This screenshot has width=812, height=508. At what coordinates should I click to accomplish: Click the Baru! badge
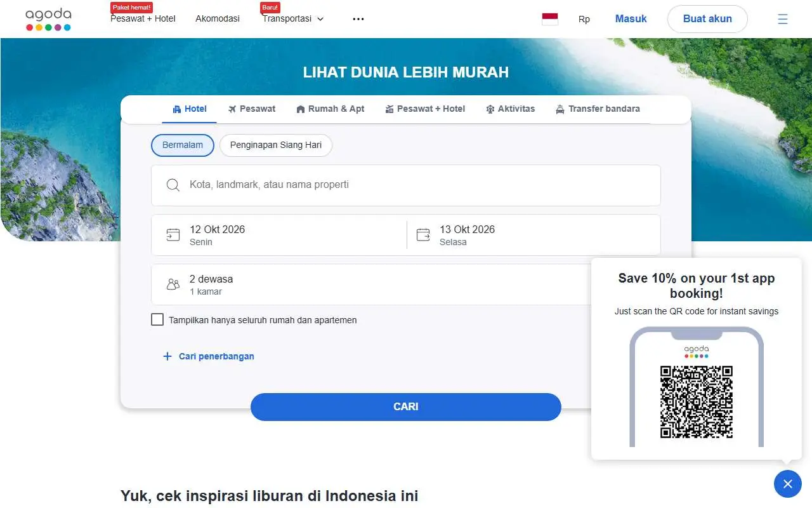[x=270, y=7]
